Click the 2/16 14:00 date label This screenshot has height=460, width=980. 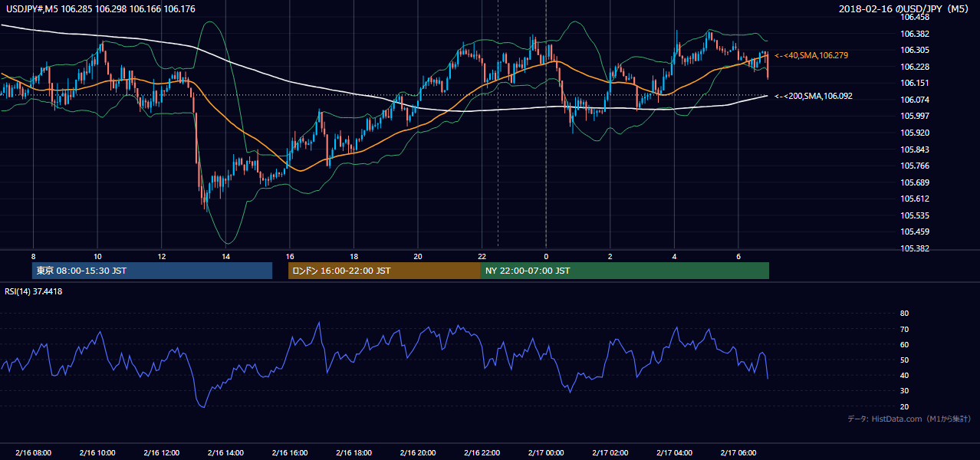(x=225, y=452)
